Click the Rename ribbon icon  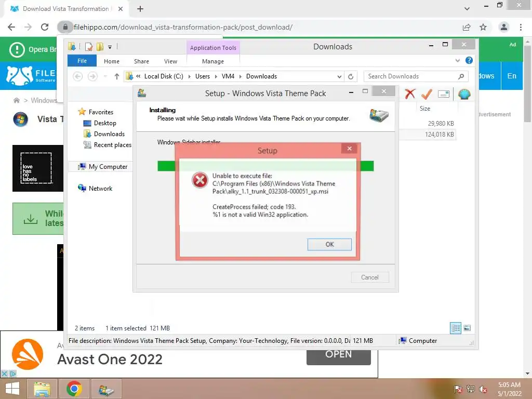(x=444, y=94)
